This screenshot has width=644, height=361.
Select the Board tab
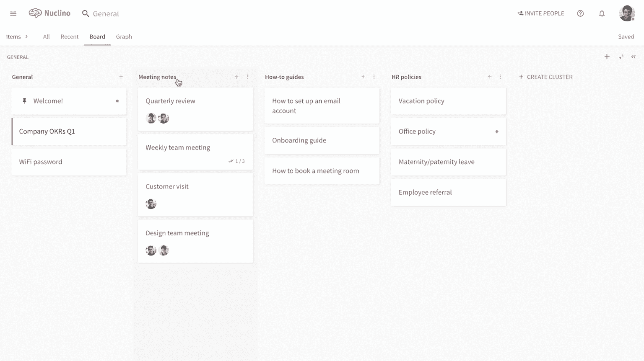[x=97, y=36]
